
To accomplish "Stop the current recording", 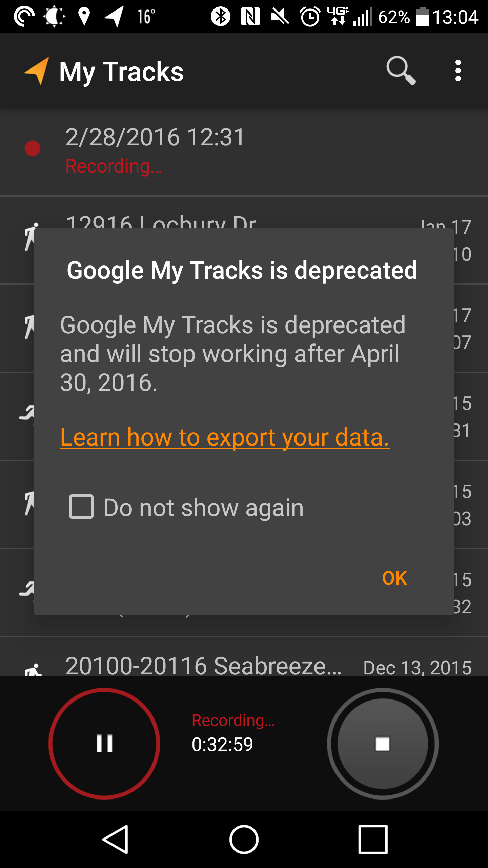I will tap(383, 743).
